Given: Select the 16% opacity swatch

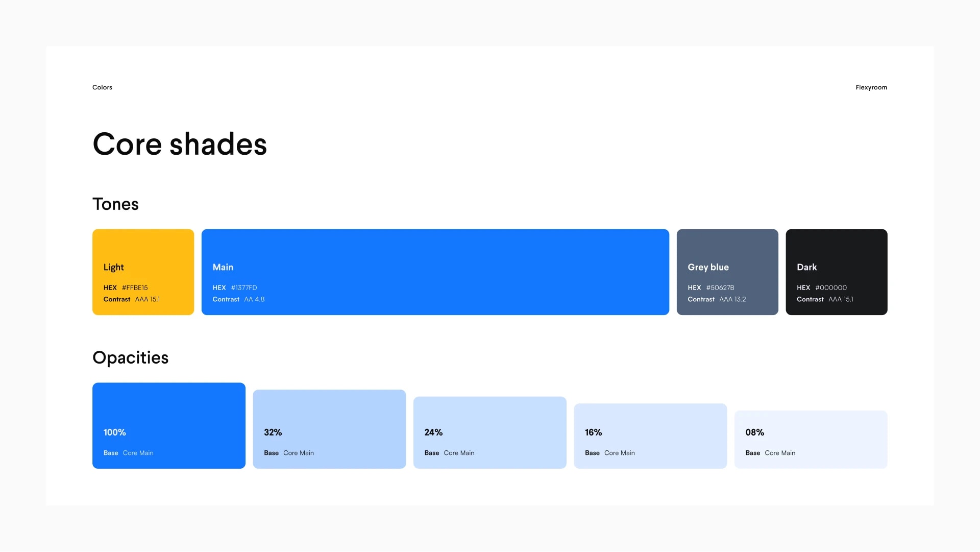Looking at the screenshot, I should (x=650, y=436).
